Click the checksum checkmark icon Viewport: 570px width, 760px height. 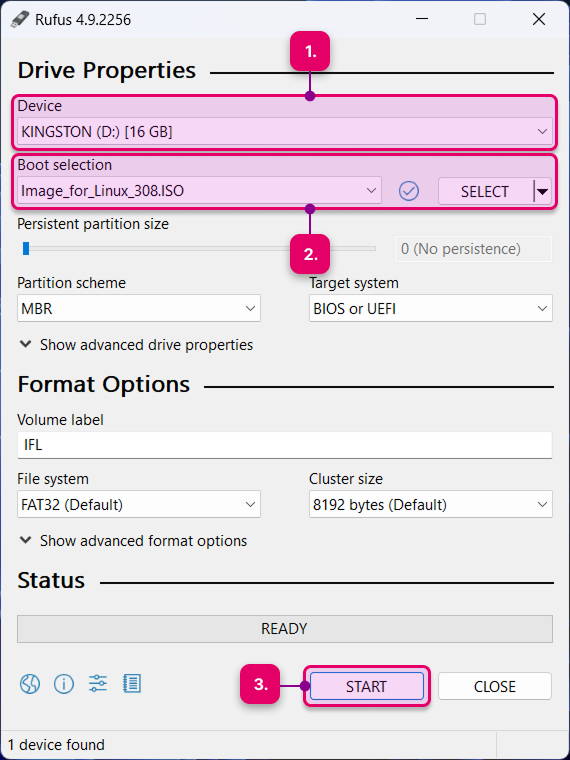point(409,191)
